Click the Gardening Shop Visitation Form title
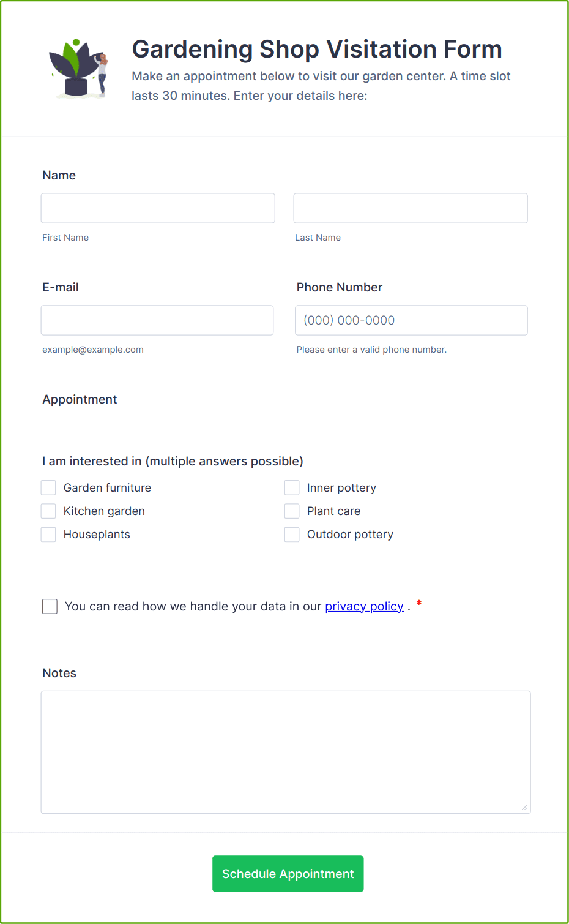Viewport: 569px width, 924px height. click(317, 49)
